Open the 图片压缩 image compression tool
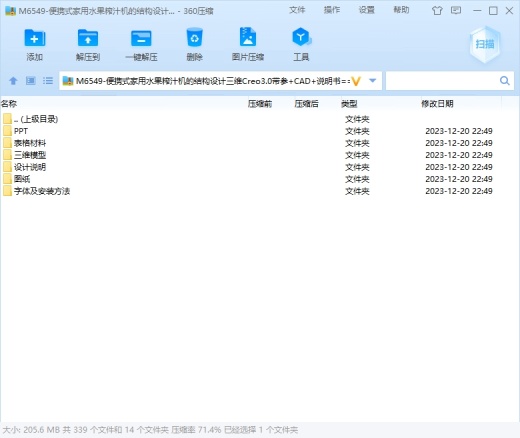 click(x=248, y=37)
